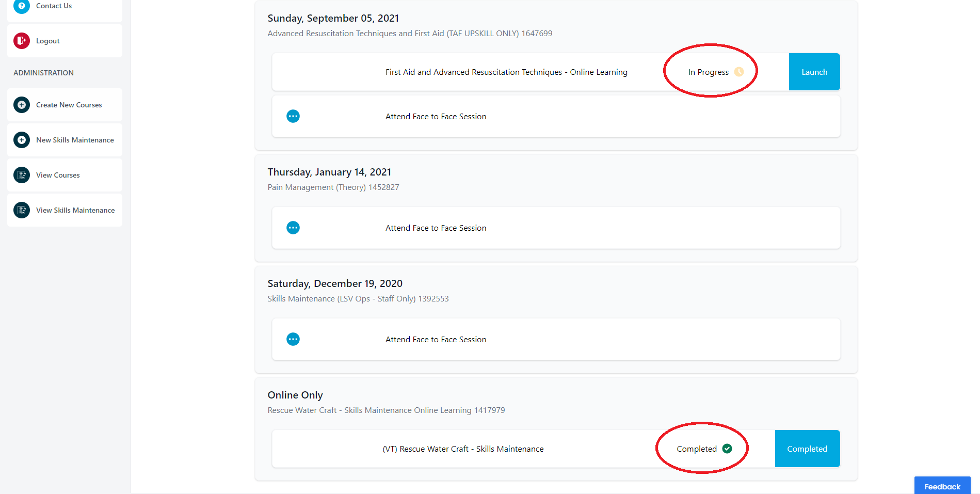Click the Contact Us question mark icon
The image size is (980, 494).
click(x=22, y=6)
